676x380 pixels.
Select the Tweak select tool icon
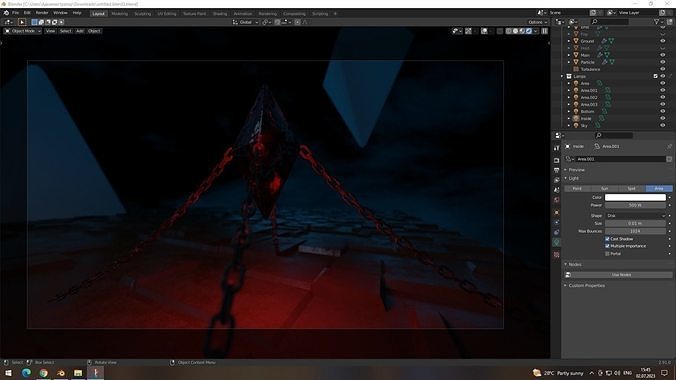click(x=22, y=22)
